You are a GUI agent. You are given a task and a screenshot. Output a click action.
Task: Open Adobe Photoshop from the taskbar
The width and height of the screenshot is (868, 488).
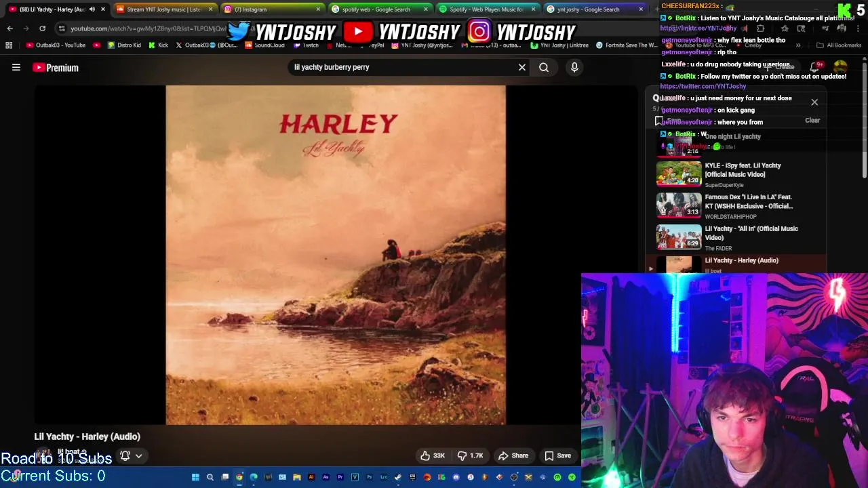click(370, 477)
